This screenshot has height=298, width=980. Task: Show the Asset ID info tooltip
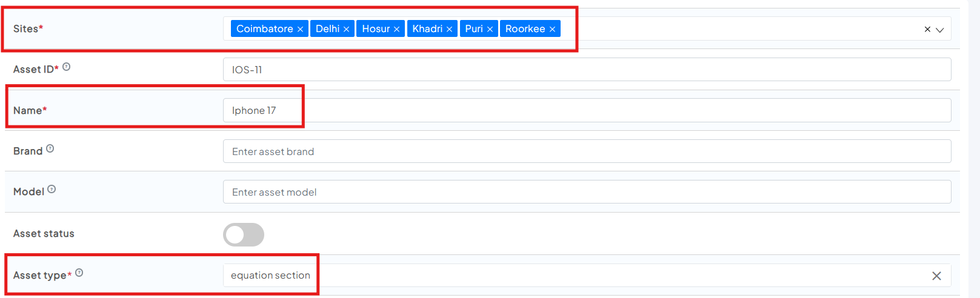67,67
